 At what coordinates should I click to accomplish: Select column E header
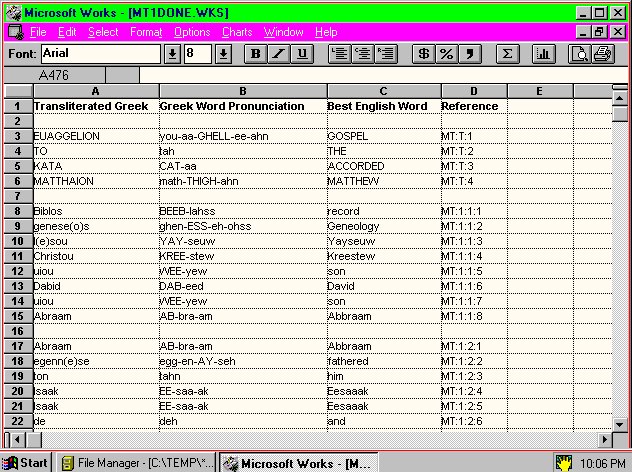click(x=540, y=91)
